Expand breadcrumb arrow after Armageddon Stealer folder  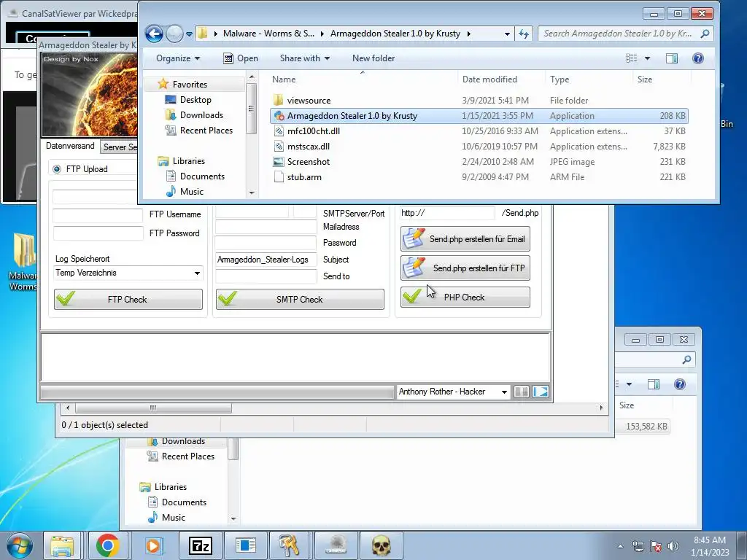[469, 34]
